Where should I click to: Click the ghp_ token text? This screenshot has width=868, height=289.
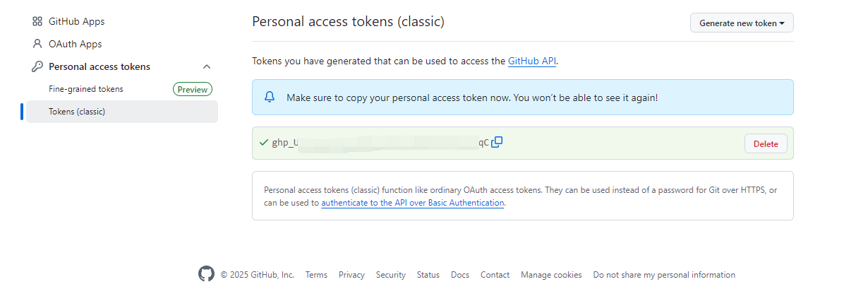click(380, 143)
